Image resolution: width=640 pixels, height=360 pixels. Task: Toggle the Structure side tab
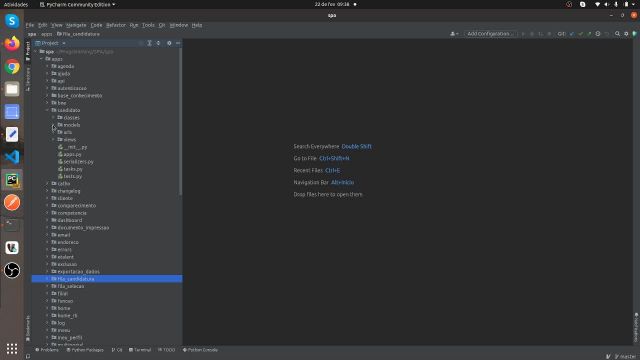tap(28, 79)
